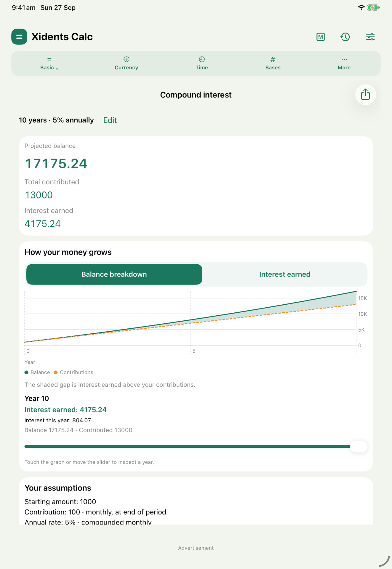The height and width of the screenshot is (569, 392).
Task: Select the projected balance value 17175.24
Action: (x=56, y=164)
